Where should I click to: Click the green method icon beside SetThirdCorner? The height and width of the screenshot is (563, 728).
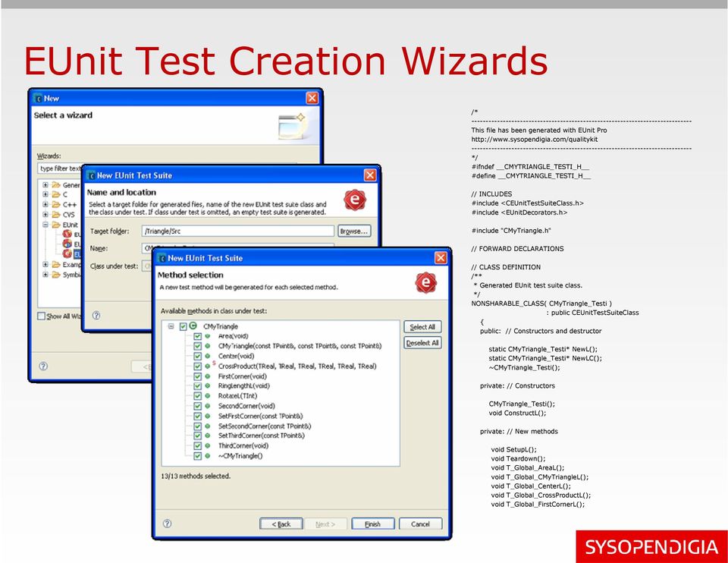point(208,436)
